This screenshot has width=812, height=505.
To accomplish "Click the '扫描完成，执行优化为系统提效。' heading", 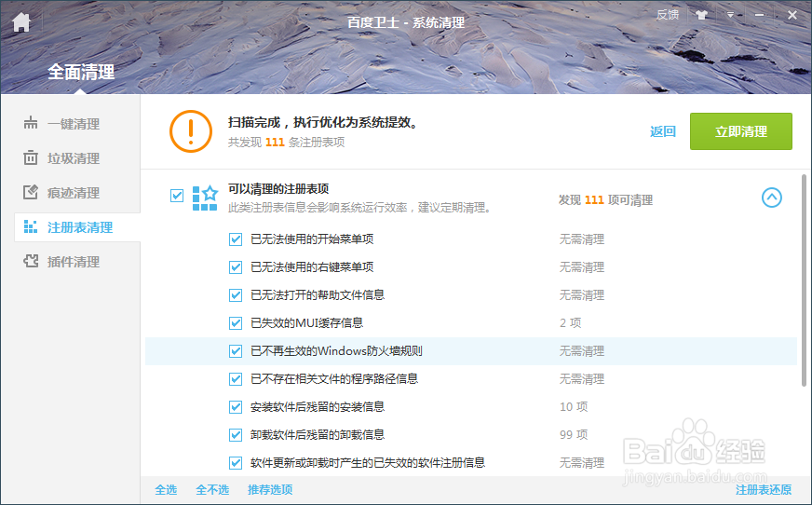I will point(322,122).
